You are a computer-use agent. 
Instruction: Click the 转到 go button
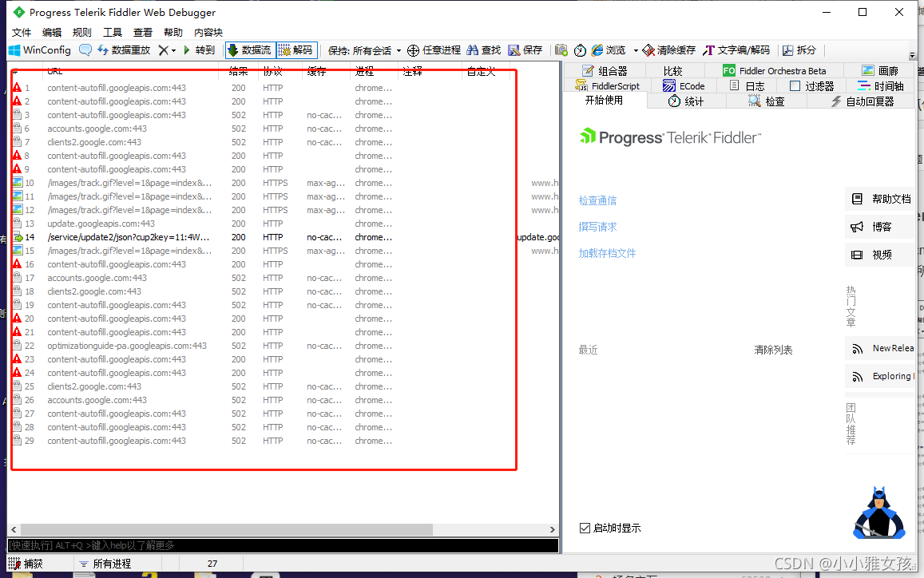199,50
